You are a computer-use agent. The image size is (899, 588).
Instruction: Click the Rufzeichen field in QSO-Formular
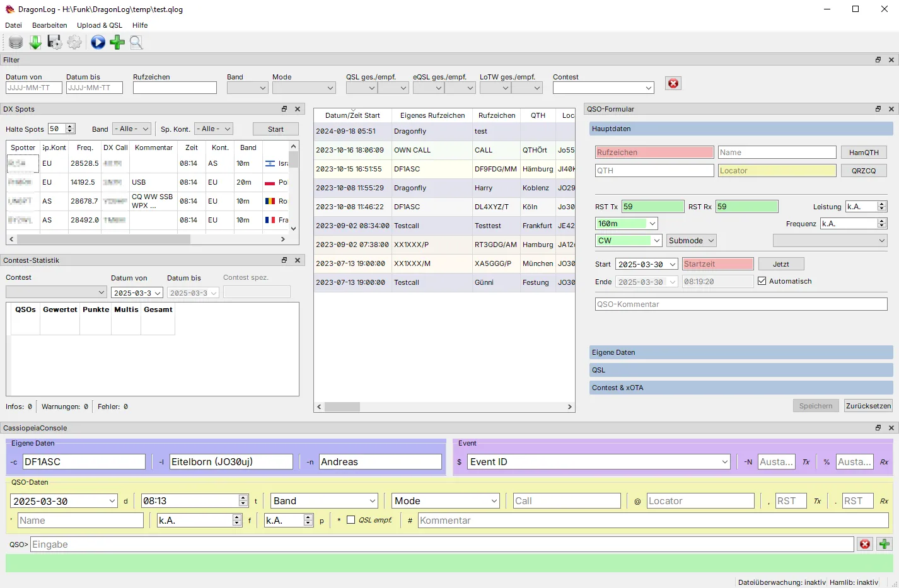[654, 153]
